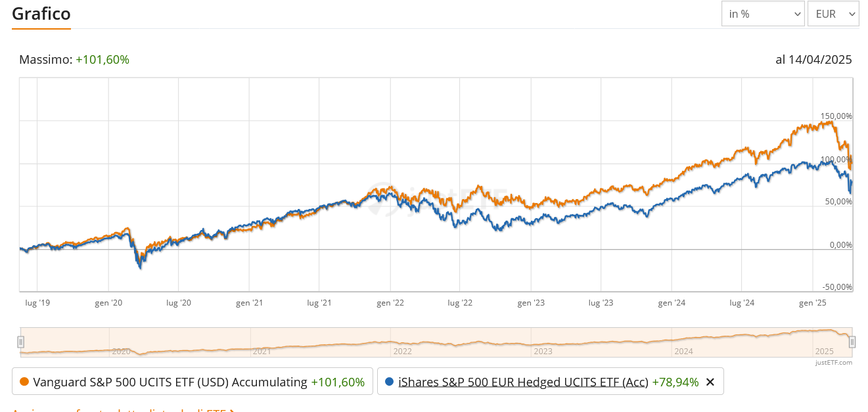868x412 pixels.
Task: Click 2023 label in the range navigator
Action: click(x=543, y=352)
